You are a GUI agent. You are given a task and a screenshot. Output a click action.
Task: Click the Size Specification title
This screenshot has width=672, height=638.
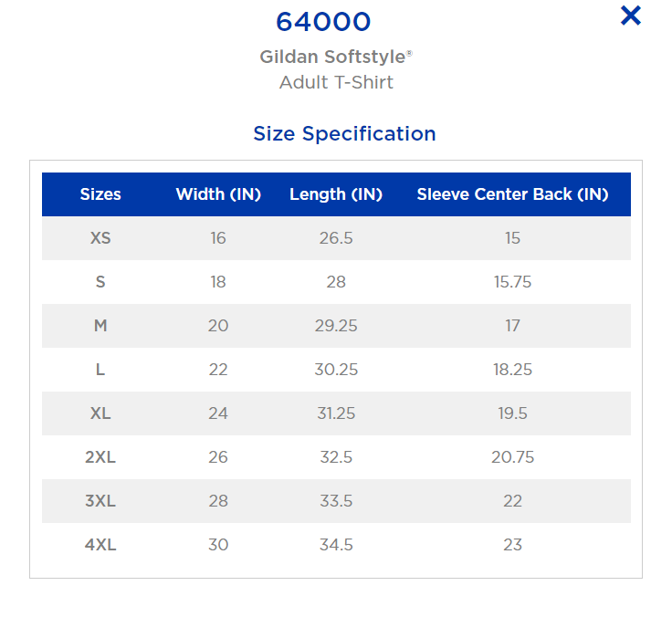tap(344, 133)
